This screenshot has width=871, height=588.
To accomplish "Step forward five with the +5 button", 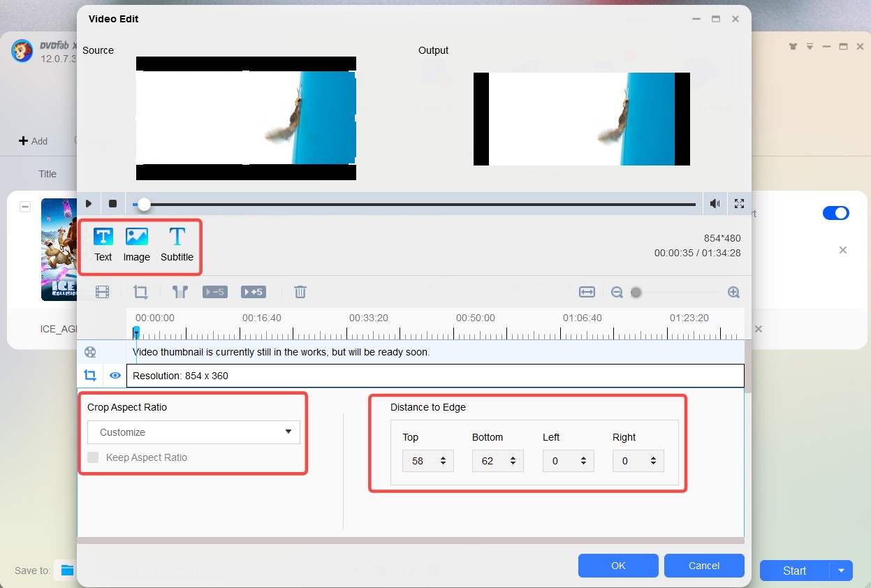I will [x=253, y=292].
